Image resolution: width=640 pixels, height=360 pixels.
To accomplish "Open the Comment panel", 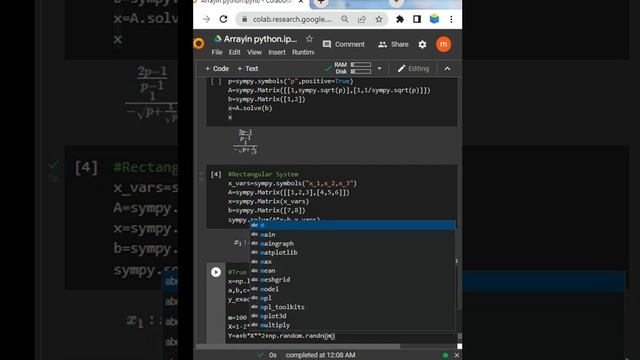I will coord(344,44).
